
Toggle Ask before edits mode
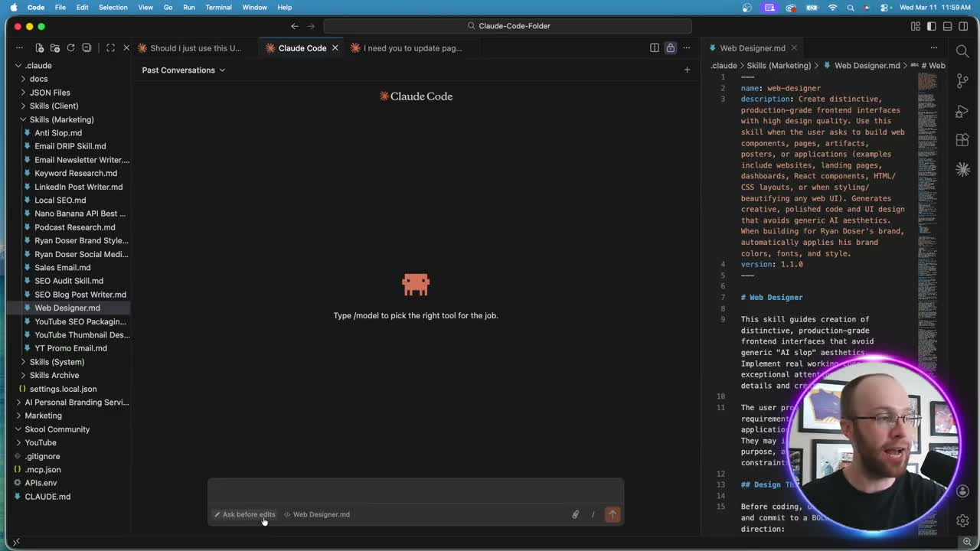(x=244, y=514)
